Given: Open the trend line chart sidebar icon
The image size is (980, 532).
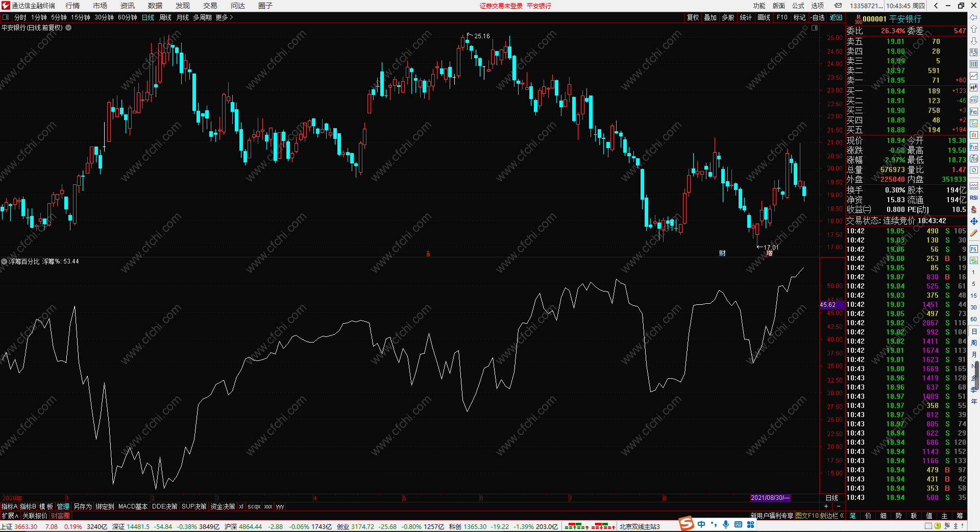Looking at the screenshot, I should pyautogui.click(x=974, y=76).
